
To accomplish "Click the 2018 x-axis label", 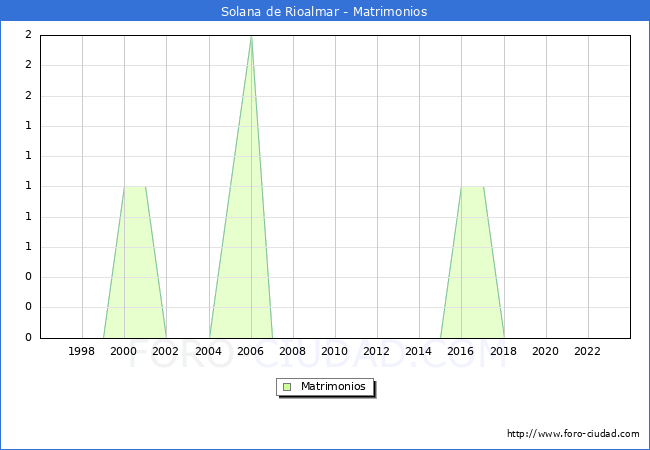I will 504,351.
